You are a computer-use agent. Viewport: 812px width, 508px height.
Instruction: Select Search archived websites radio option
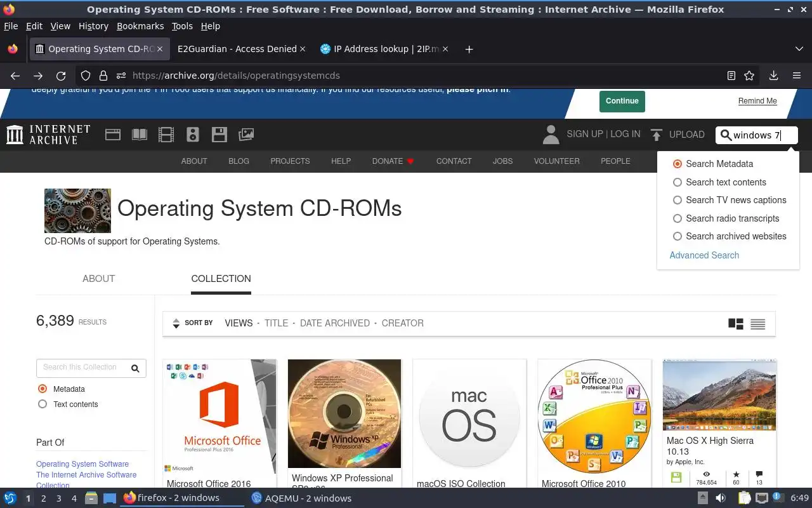[678, 236]
